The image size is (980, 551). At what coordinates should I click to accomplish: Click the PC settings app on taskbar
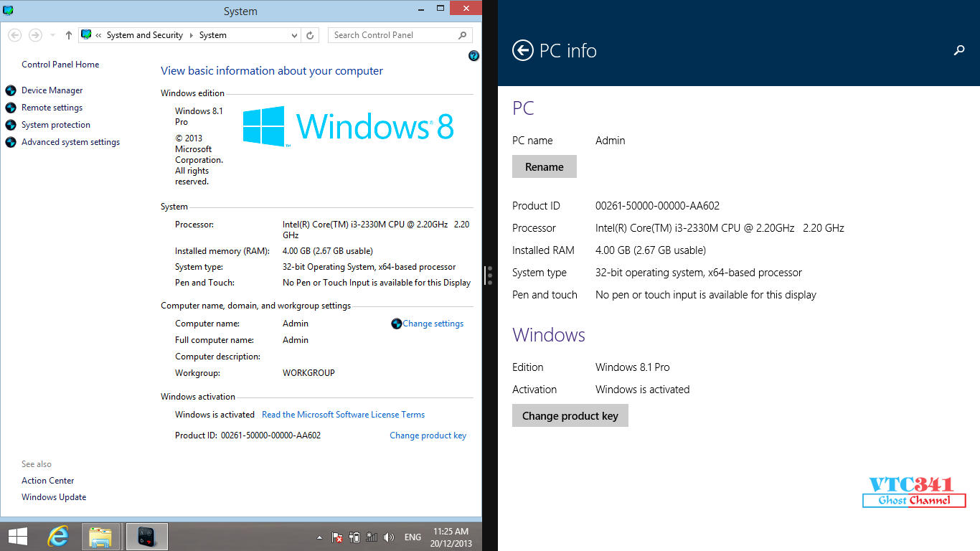(146, 537)
